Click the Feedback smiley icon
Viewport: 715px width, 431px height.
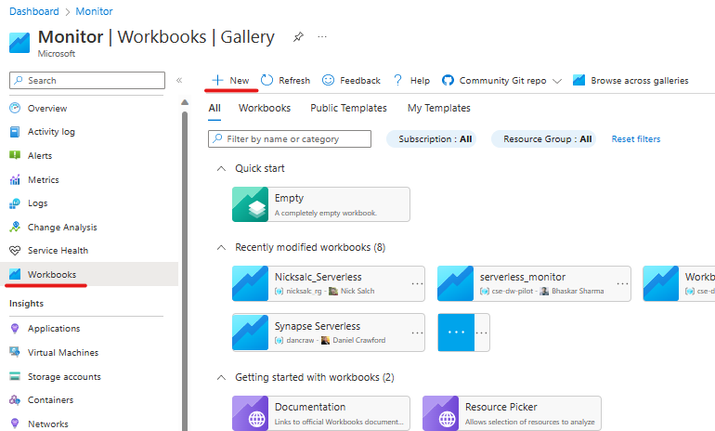tap(328, 80)
